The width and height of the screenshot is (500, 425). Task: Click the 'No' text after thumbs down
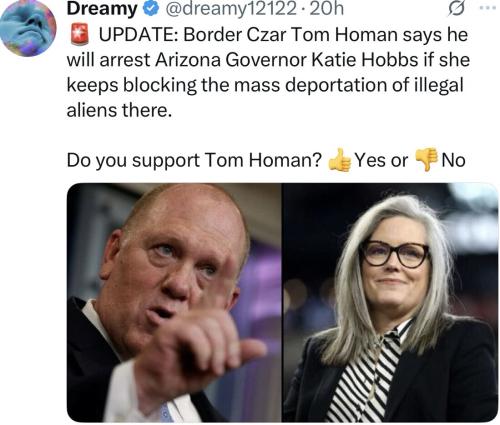[453, 160]
